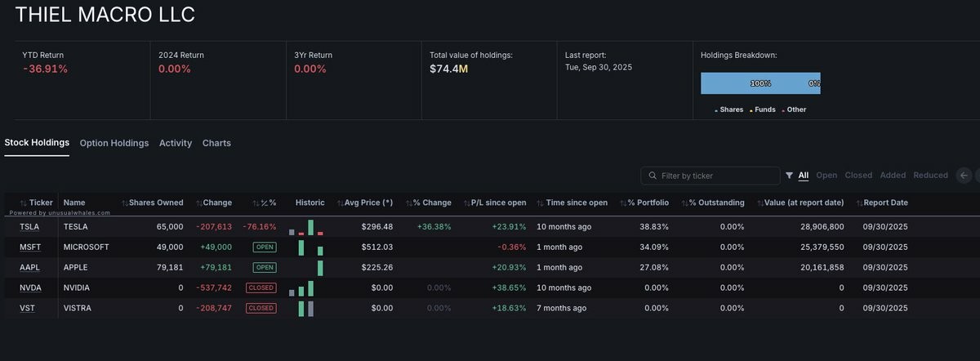
Task: Click the NVIDIA historic mini bar chart
Action: pyautogui.click(x=301, y=289)
